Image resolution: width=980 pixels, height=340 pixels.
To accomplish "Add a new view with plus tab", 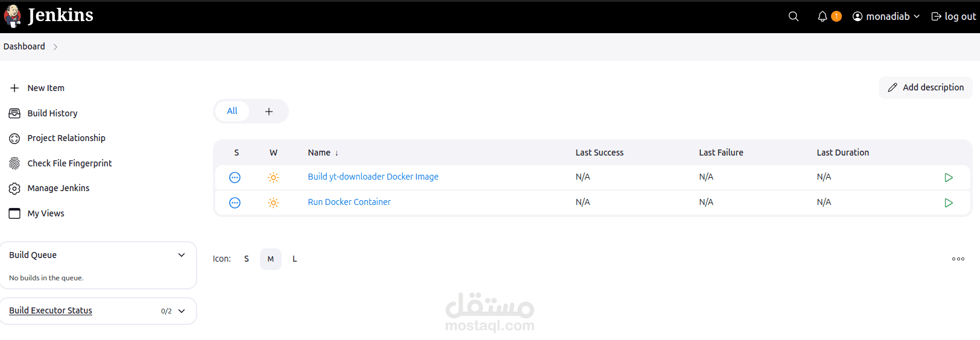I will (x=269, y=112).
